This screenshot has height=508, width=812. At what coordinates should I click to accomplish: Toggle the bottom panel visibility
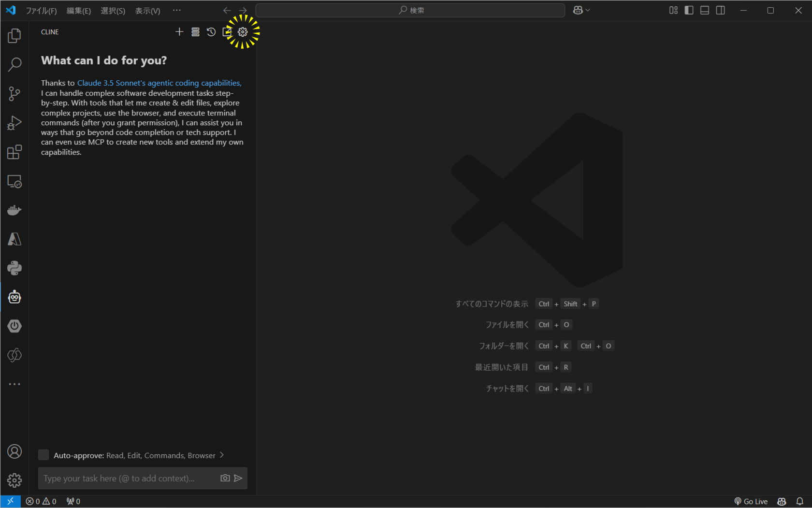(705, 10)
